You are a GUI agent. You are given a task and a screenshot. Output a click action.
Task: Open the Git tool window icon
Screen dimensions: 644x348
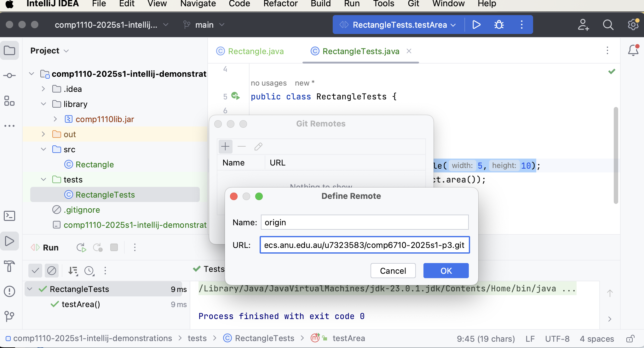9,317
